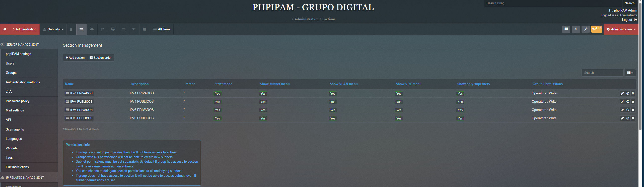Focus the table Search filter field
Viewport: 644px width, 187px height.
(602, 73)
